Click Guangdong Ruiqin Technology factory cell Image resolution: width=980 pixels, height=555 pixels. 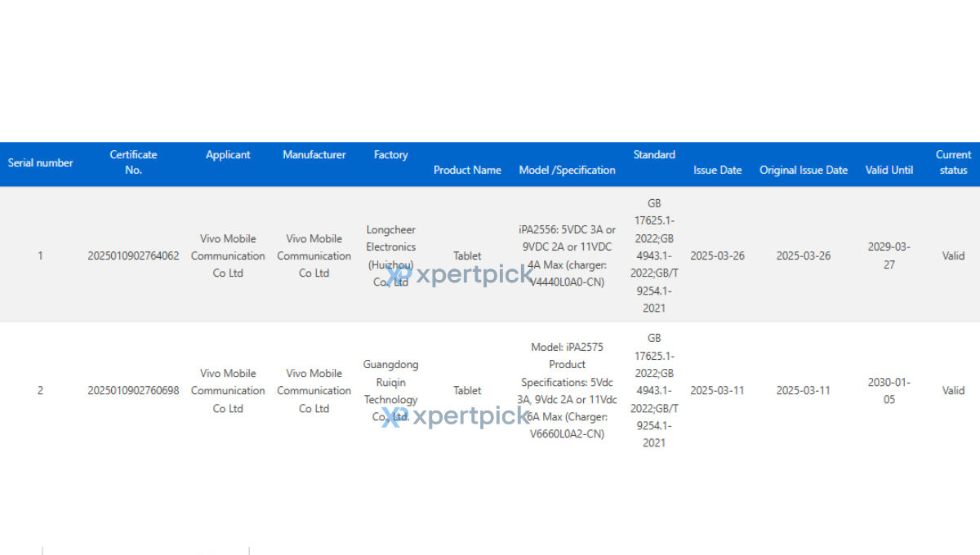[x=391, y=390]
